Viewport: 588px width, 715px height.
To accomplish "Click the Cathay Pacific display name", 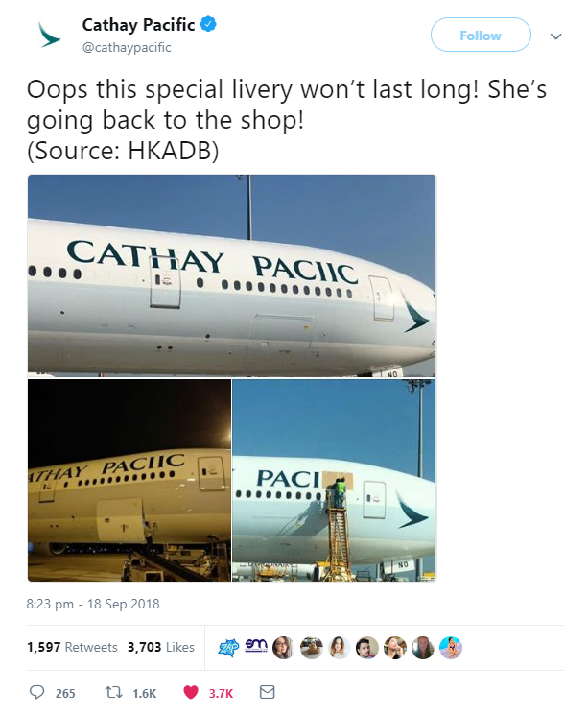I will tap(138, 25).
